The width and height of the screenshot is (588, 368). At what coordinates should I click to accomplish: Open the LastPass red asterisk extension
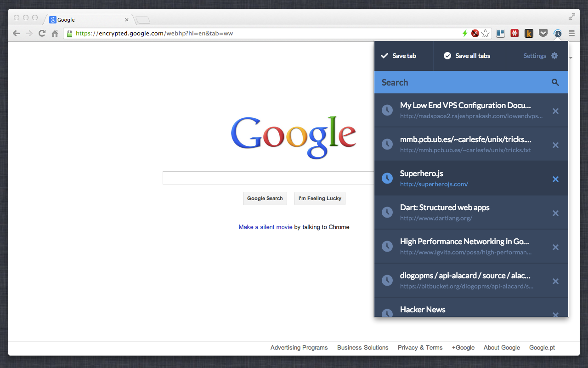(x=514, y=33)
